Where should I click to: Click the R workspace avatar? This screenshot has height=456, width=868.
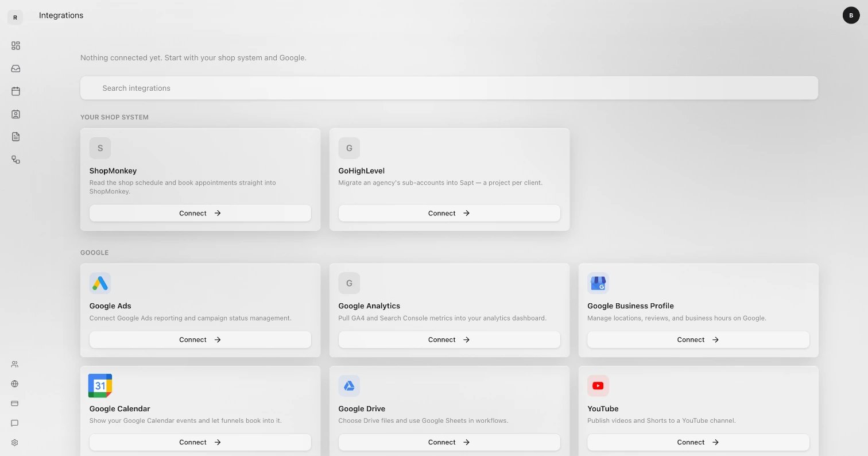click(15, 18)
